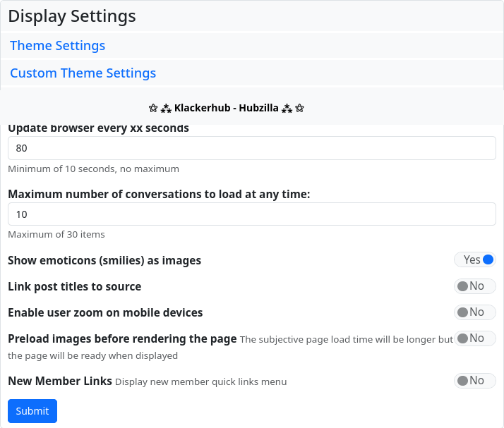
Task: Click the 'Maximum number of conversations' label
Action: (x=159, y=194)
